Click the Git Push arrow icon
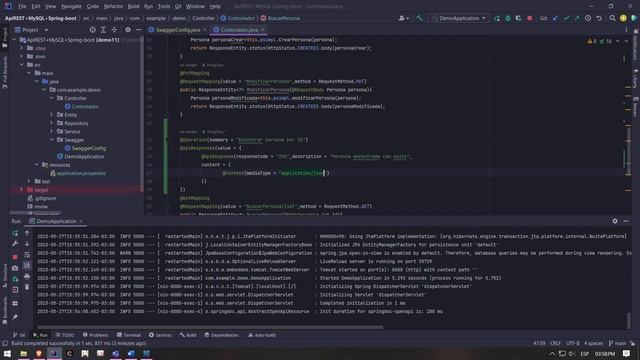Screen dimensions: 640x360 pyautogui.click(x=577, y=18)
